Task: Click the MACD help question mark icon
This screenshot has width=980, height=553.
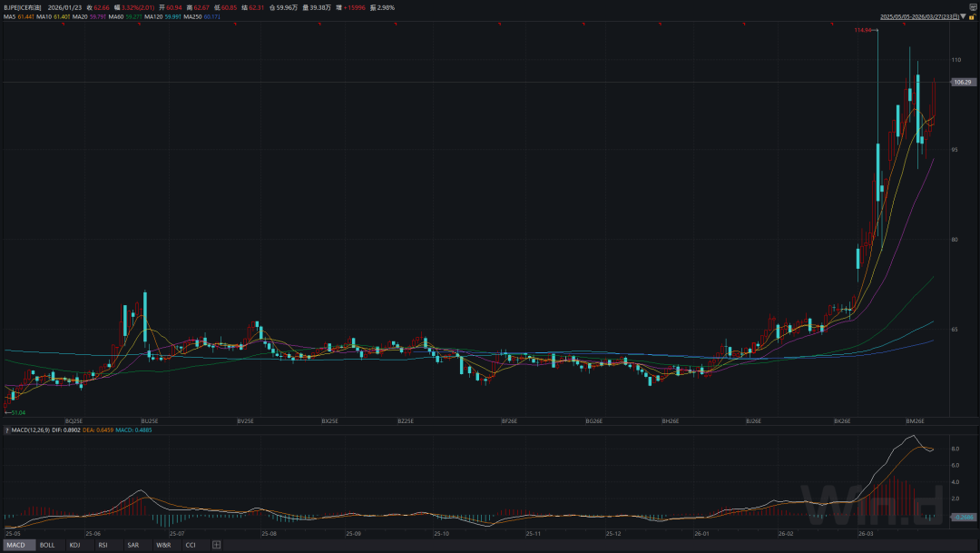Action: click(5, 430)
